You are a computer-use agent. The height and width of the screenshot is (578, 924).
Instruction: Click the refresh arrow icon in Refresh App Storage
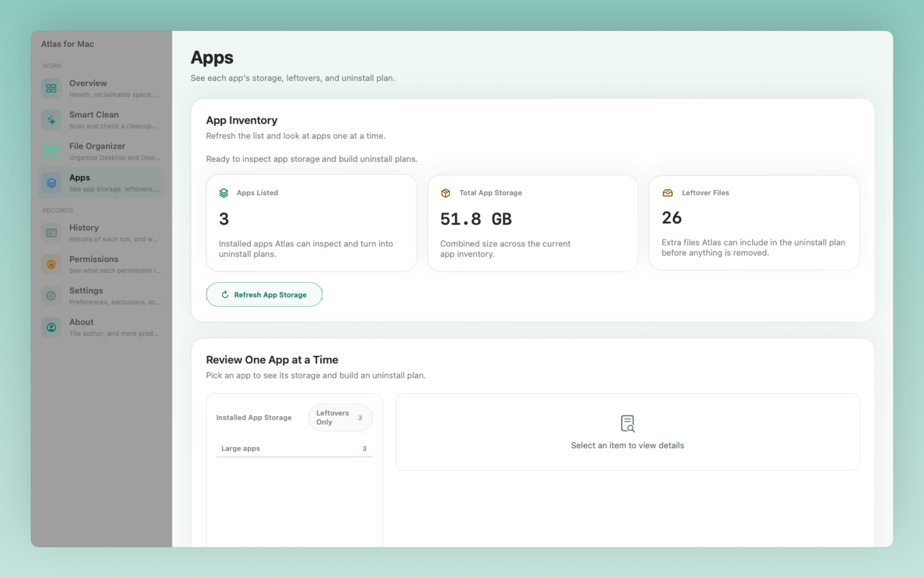(x=225, y=294)
